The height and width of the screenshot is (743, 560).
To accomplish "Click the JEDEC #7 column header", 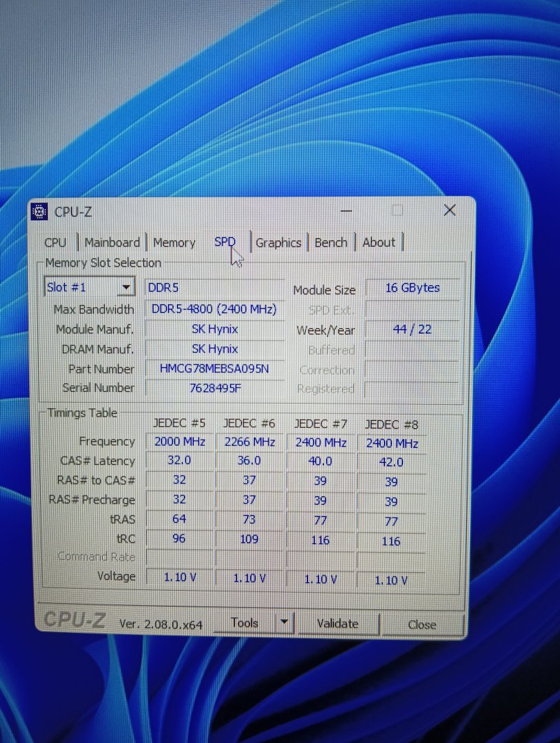I will point(321,424).
